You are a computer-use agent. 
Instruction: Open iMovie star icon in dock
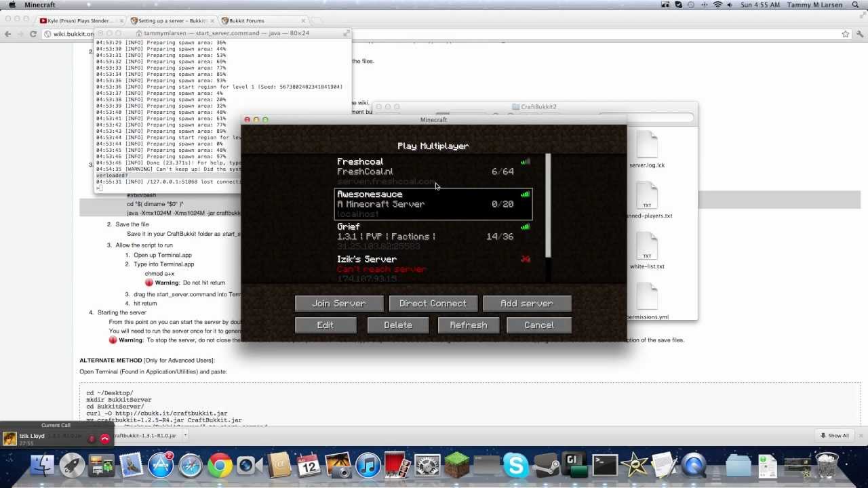[x=635, y=466]
